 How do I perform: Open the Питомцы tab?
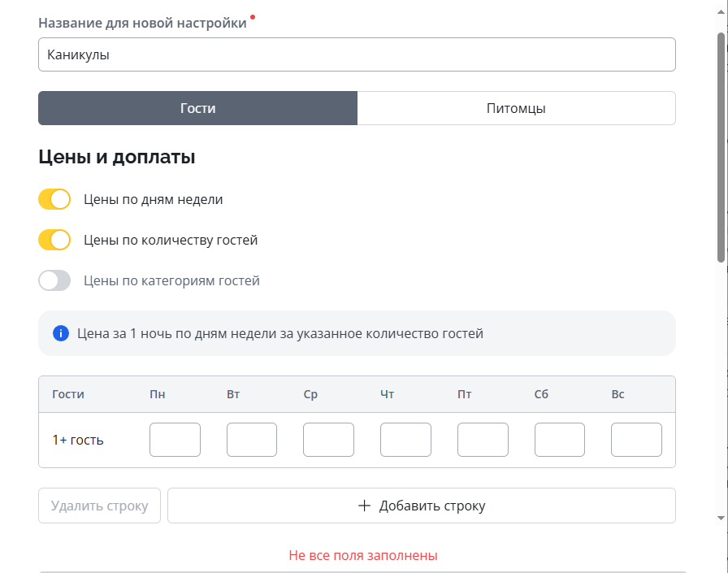click(x=516, y=108)
